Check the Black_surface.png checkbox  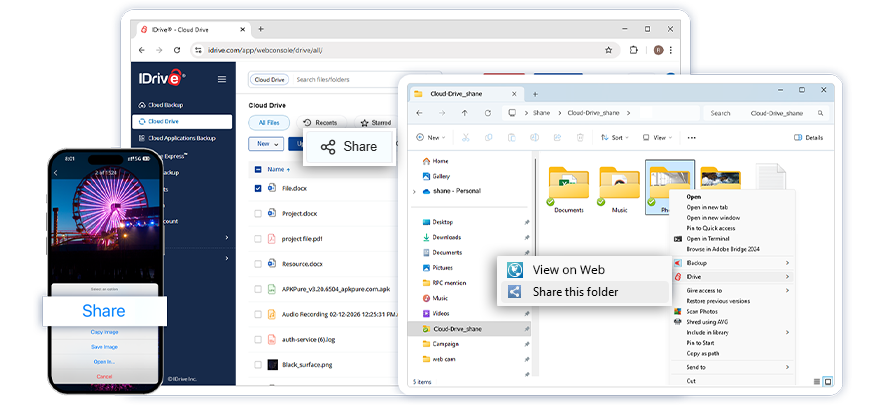click(x=258, y=364)
